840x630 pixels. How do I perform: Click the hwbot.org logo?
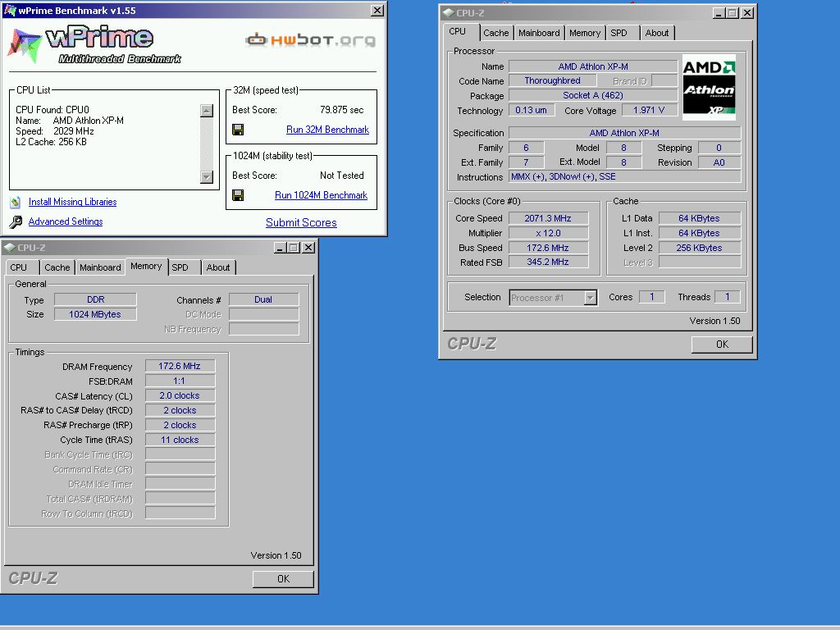point(310,39)
